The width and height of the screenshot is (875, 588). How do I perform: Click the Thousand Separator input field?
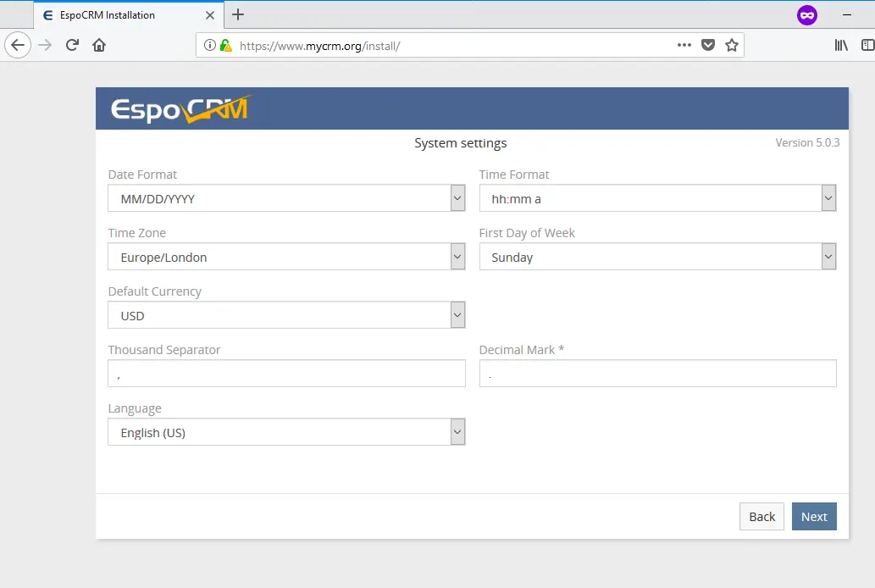tap(286, 374)
